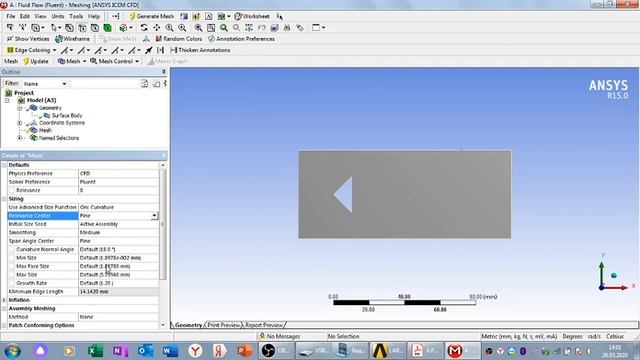Click the No Messages status entry
Image resolution: width=640 pixels, height=360 pixels.
coord(280,336)
